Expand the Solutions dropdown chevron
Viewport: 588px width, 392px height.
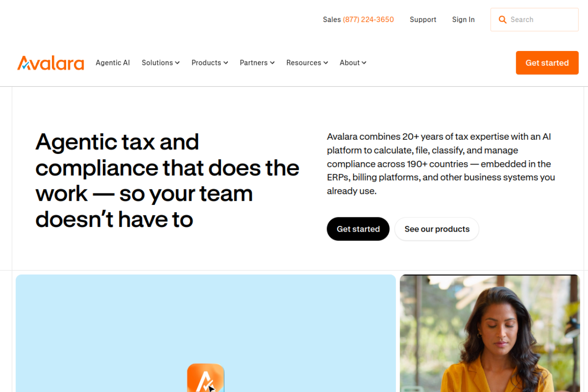[177, 63]
